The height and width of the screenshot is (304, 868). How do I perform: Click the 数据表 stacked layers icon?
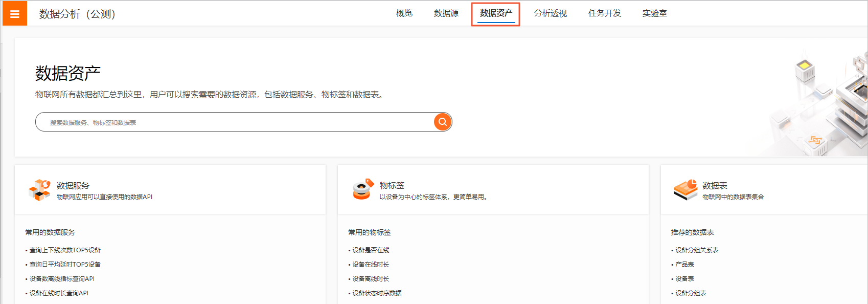tap(686, 190)
